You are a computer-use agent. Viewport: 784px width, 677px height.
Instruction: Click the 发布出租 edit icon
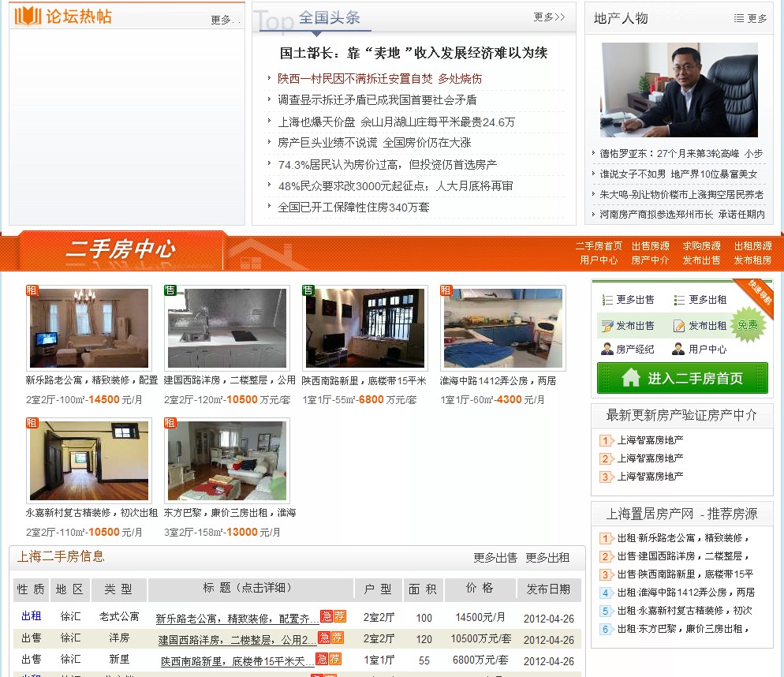(x=679, y=326)
